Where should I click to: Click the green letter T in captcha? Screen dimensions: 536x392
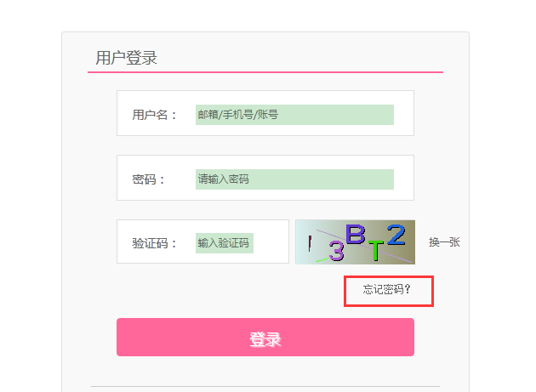pos(376,250)
